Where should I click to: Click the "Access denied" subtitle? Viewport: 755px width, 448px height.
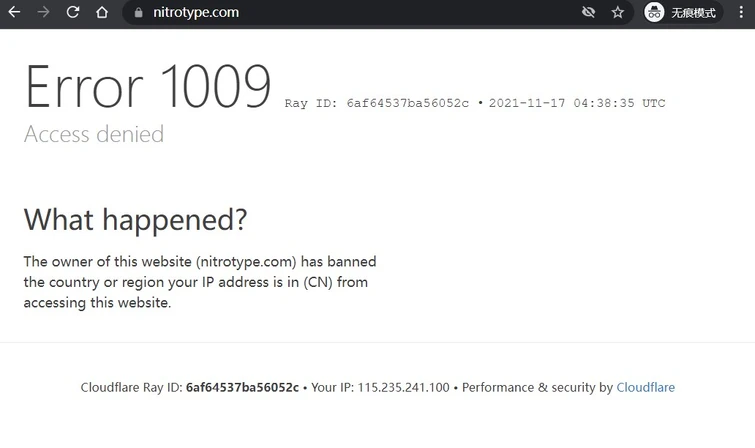(x=94, y=134)
